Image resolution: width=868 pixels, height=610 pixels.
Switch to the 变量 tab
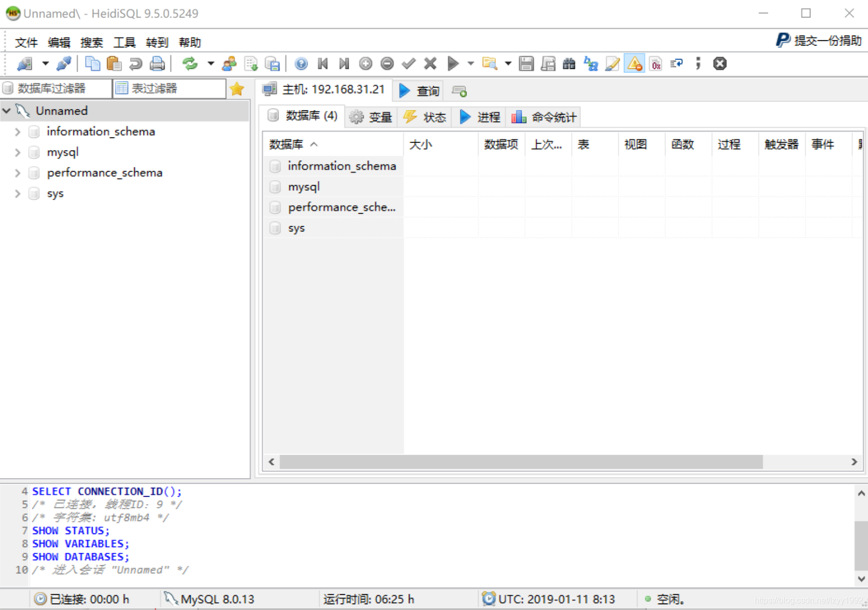(371, 117)
